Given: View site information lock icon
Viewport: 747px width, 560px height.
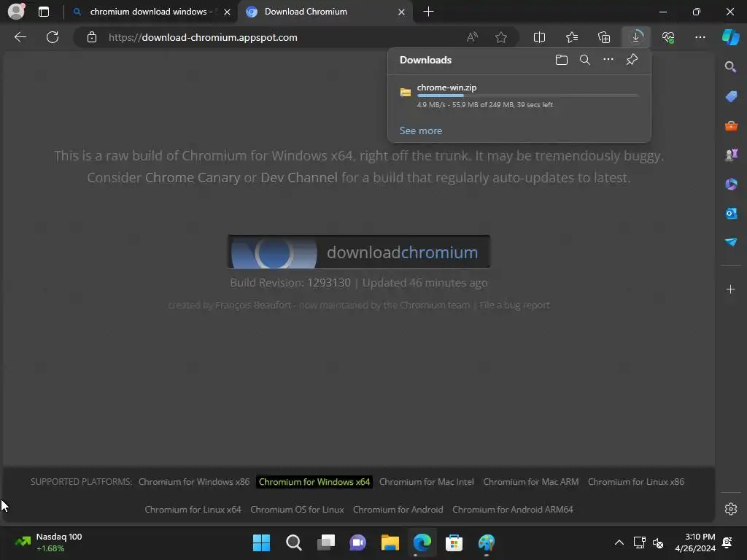Looking at the screenshot, I should coord(92,37).
